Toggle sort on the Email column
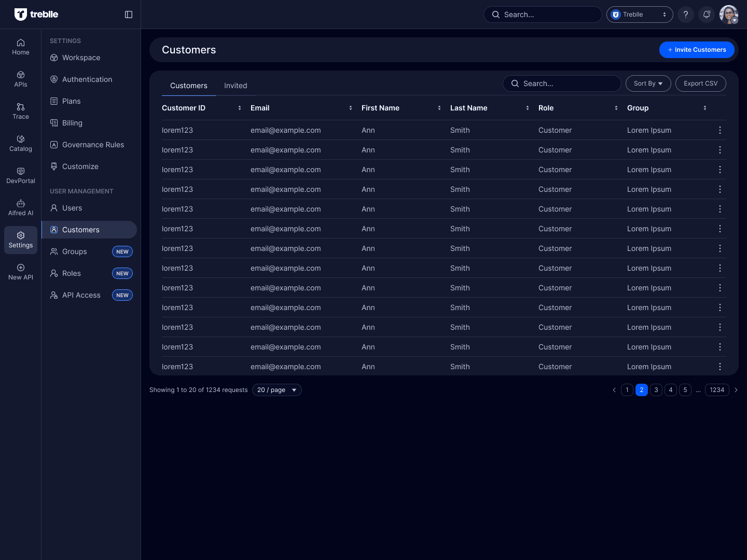The width and height of the screenshot is (747, 560). point(351,108)
